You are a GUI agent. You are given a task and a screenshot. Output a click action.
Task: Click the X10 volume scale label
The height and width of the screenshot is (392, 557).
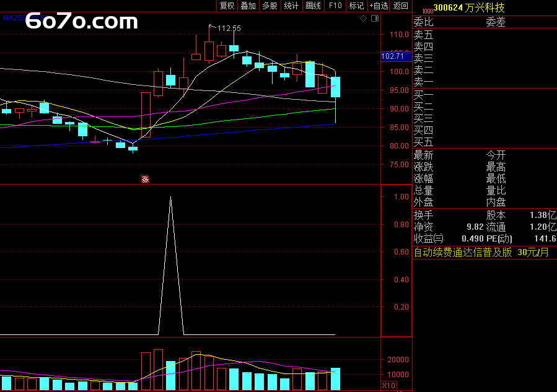[x=388, y=386]
